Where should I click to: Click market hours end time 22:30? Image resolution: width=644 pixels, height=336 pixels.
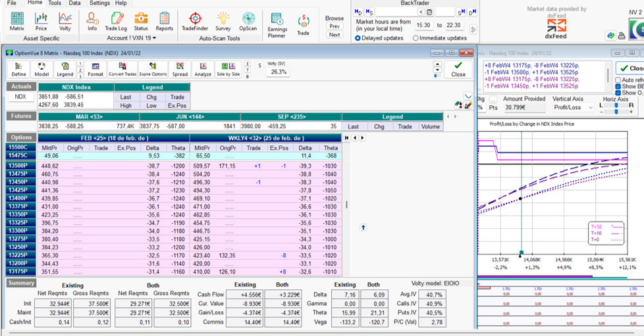(454, 26)
